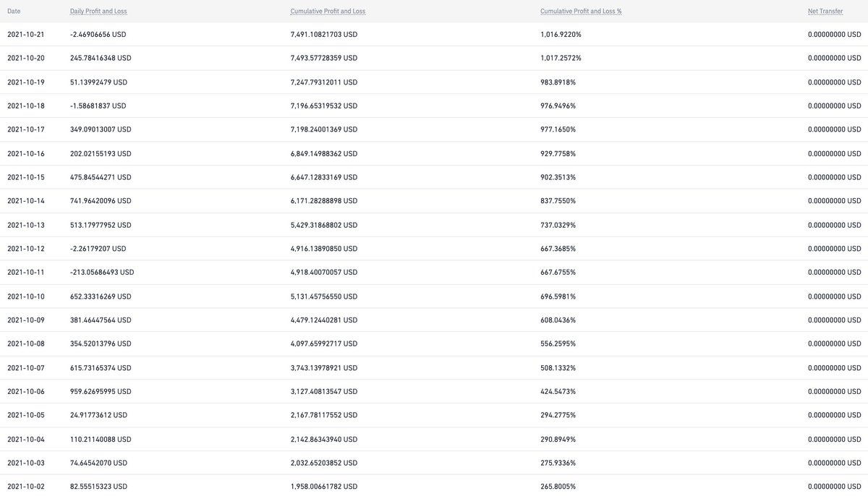Click percentage 837.7550%
The image size is (868, 496).
click(x=558, y=201)
